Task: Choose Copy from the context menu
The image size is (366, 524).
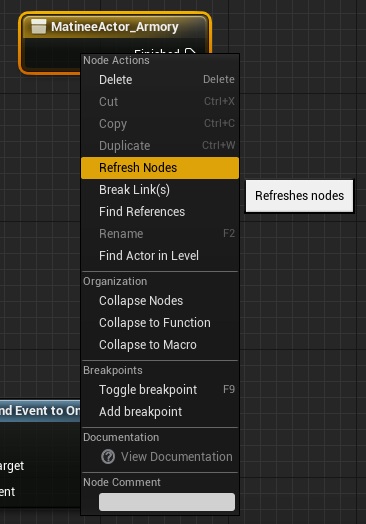Action: point(160,124)
